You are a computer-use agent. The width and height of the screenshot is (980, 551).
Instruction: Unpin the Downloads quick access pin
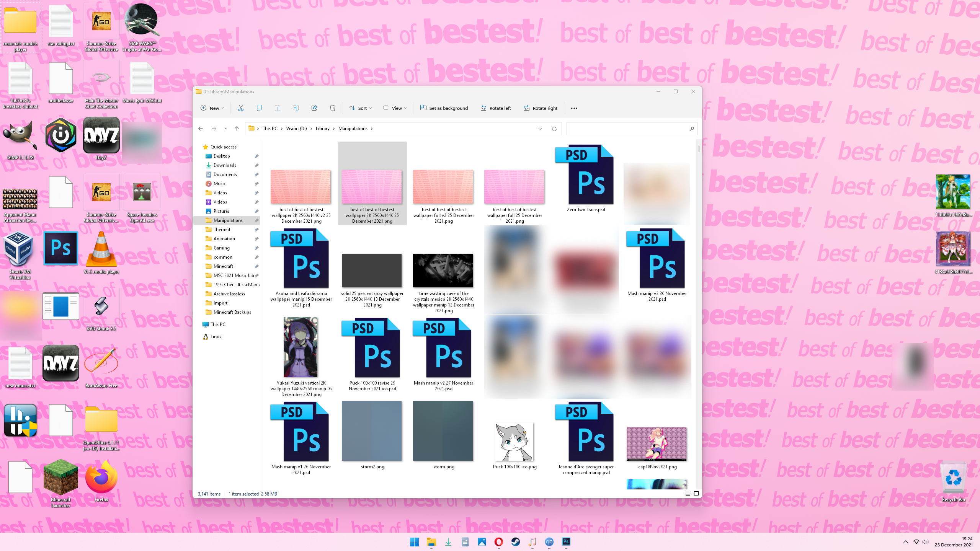click(x=257, y=165)
